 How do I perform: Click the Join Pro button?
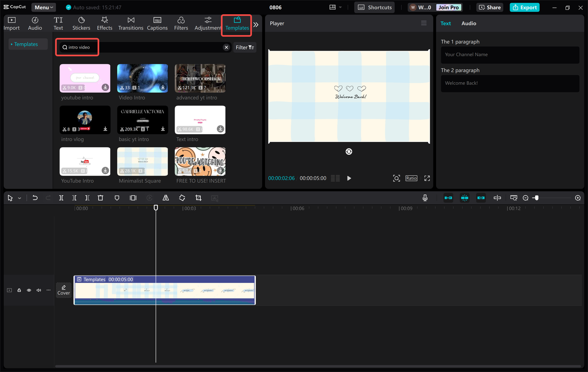coord(448,7)
